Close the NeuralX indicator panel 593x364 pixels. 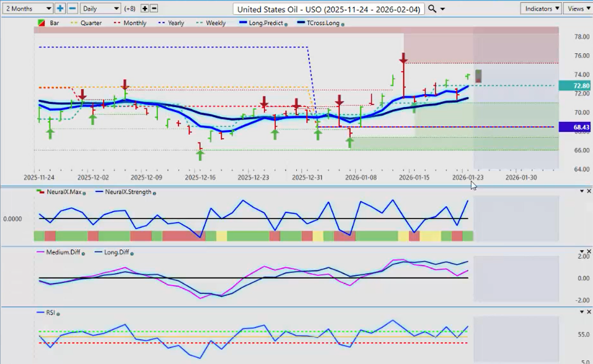[589, 191]
